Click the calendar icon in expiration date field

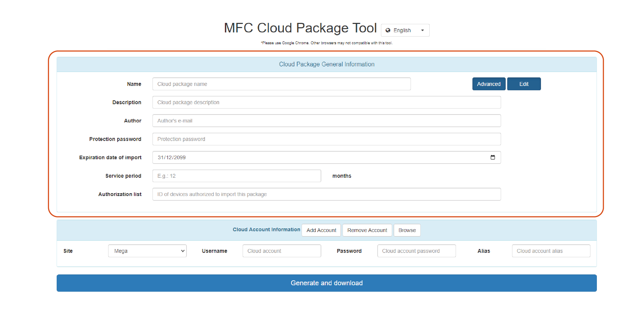point(493,157)
